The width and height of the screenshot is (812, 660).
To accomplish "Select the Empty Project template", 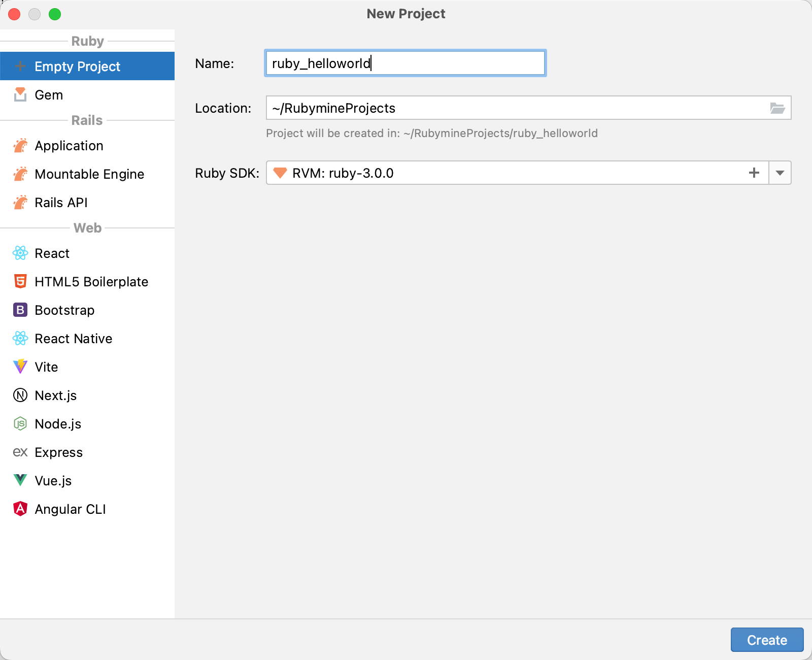I will (x=77, y=66).
